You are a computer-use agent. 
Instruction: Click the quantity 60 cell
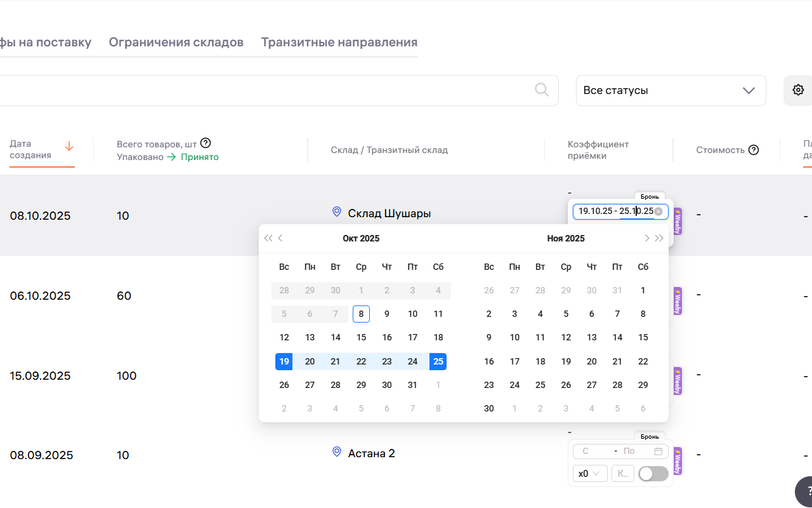[x=124, y=296]
